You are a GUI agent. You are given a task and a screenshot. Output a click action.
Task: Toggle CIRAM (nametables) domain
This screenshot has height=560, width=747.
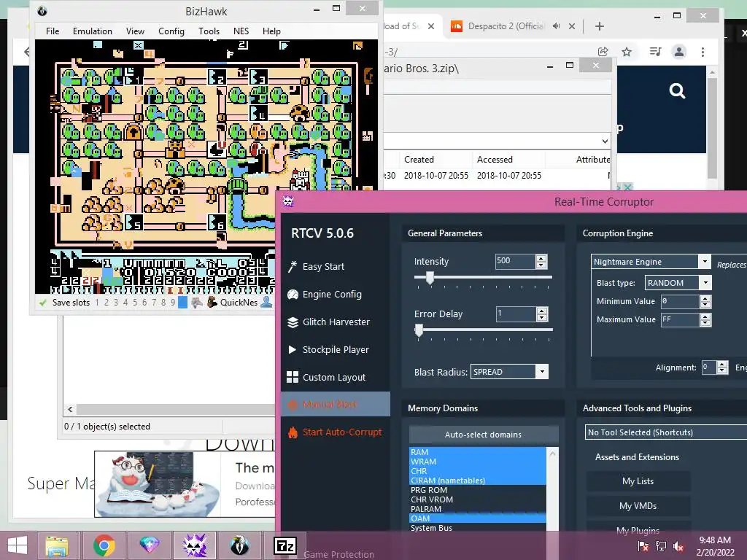pyautogui.click(x=477, y=481)
